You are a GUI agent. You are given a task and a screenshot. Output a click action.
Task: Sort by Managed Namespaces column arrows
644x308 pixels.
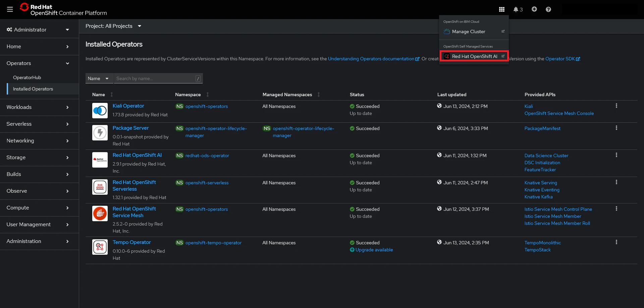pyautogui.click(x=319, y=95)
